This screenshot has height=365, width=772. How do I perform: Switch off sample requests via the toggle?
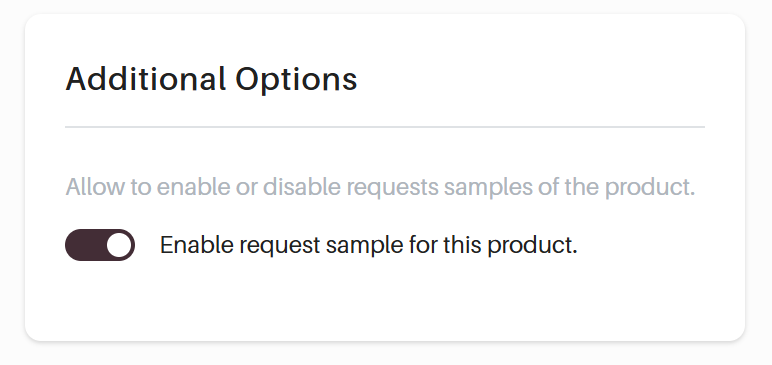click(100, 245)
